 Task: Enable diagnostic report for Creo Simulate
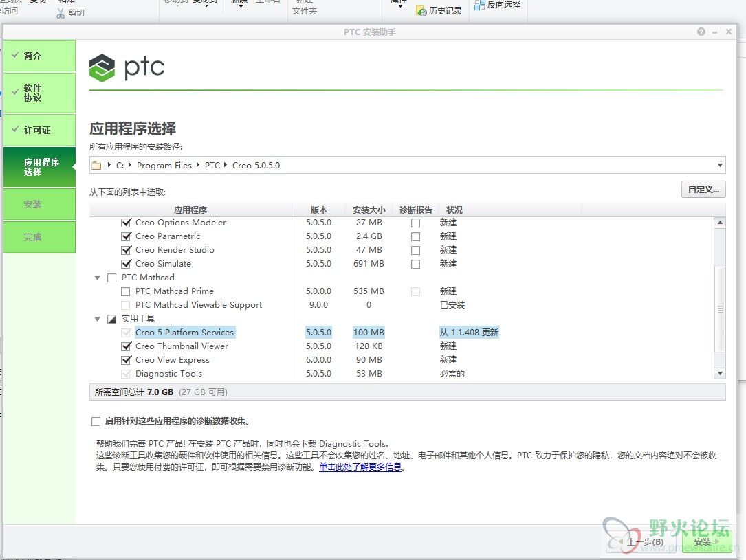[x=416, y=265]
